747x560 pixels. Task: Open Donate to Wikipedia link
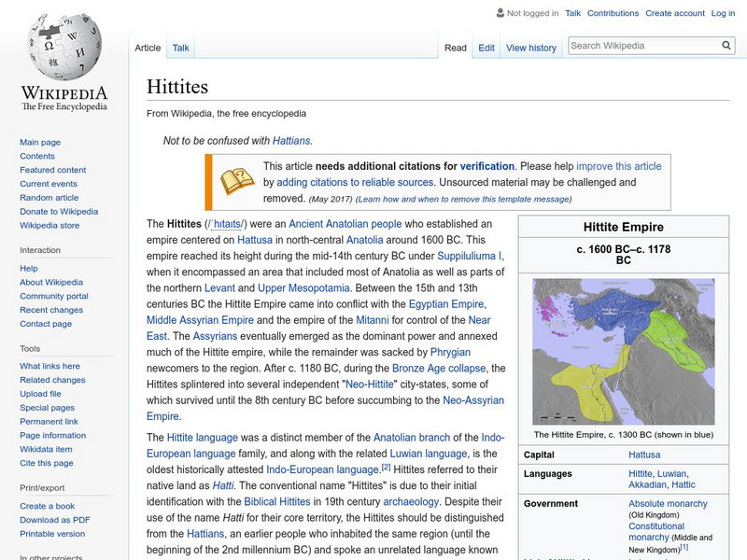(x=59, y=211)
